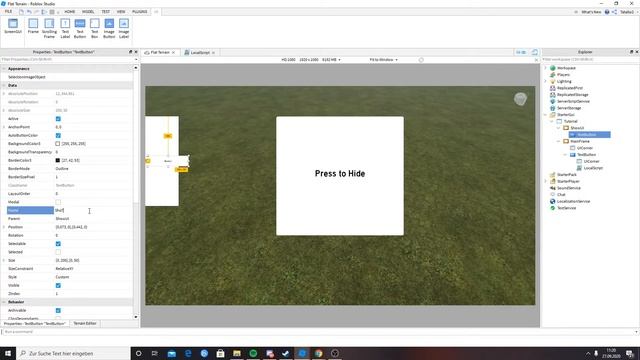Select ReplicatedStorage in Explorer
Viewport: 640px width, 360px height.
point(572,95)
